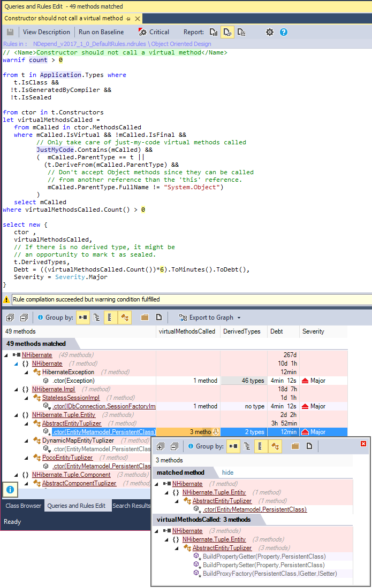Click the virtualMethodsCalled: 3 methods group header

pos(203,520)
